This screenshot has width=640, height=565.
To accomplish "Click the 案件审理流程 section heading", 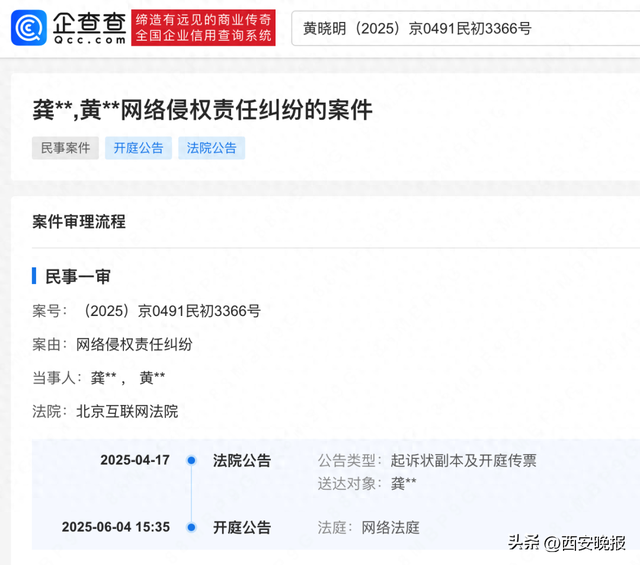I will (x=79, y=222).
